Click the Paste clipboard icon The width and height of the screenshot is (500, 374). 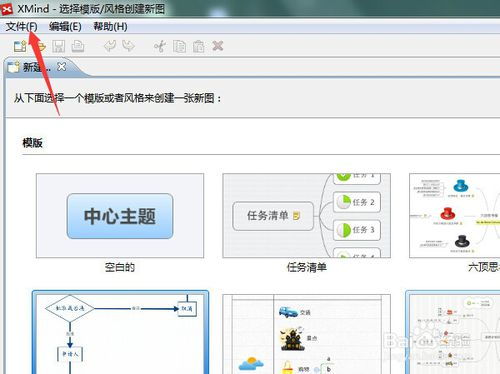(x=199, y=46)
